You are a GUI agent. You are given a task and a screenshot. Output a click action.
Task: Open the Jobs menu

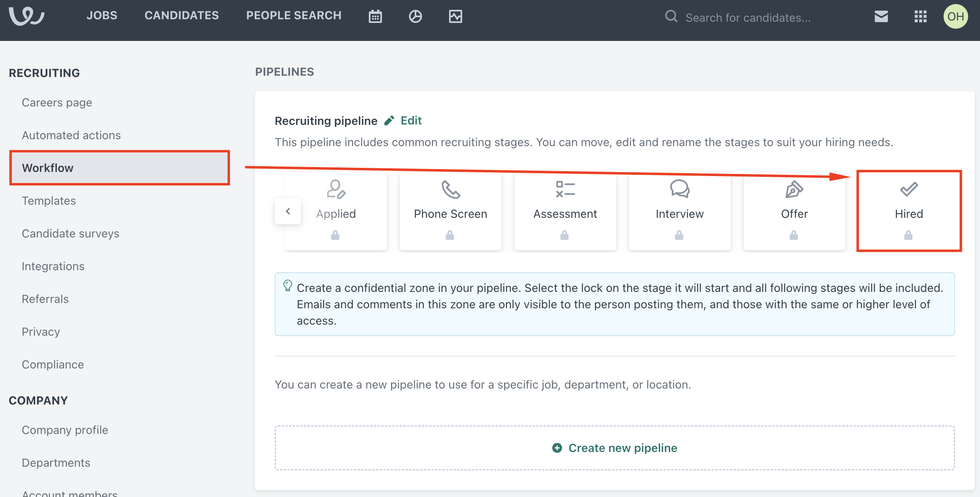coord(102,16)
